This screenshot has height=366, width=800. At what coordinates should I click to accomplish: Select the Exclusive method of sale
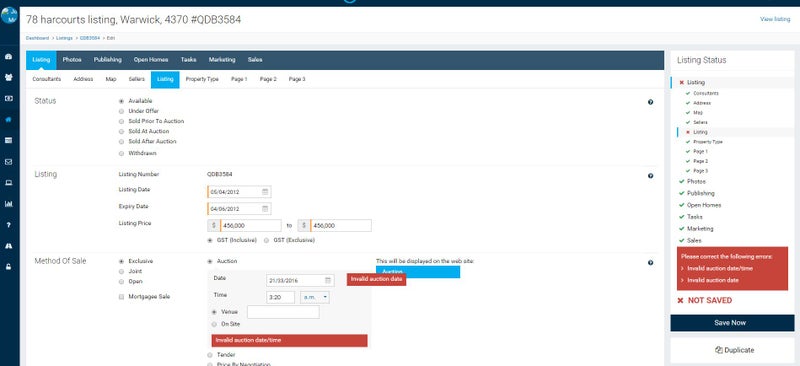tap(121, 261)
